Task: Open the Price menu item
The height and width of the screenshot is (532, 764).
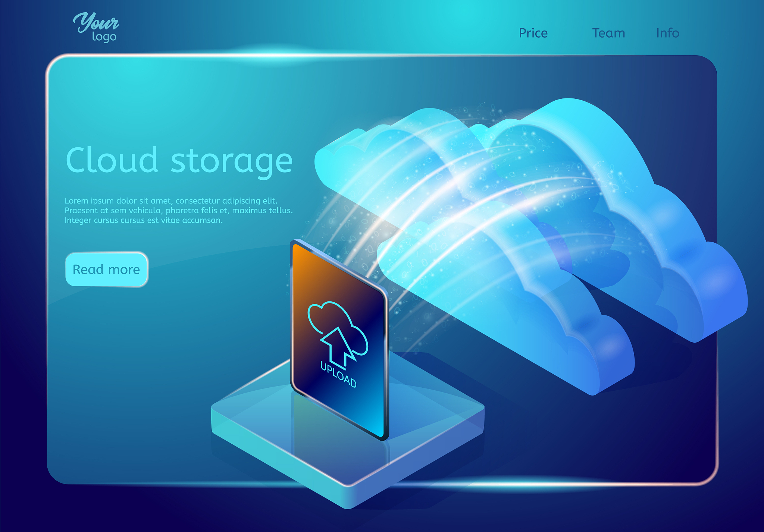Action: point(533,33)
